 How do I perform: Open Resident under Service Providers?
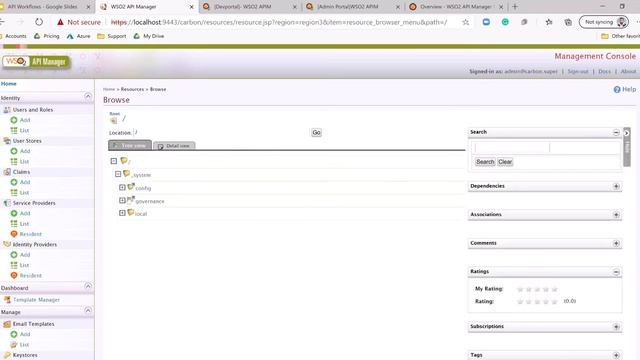[x=31, y=234]
